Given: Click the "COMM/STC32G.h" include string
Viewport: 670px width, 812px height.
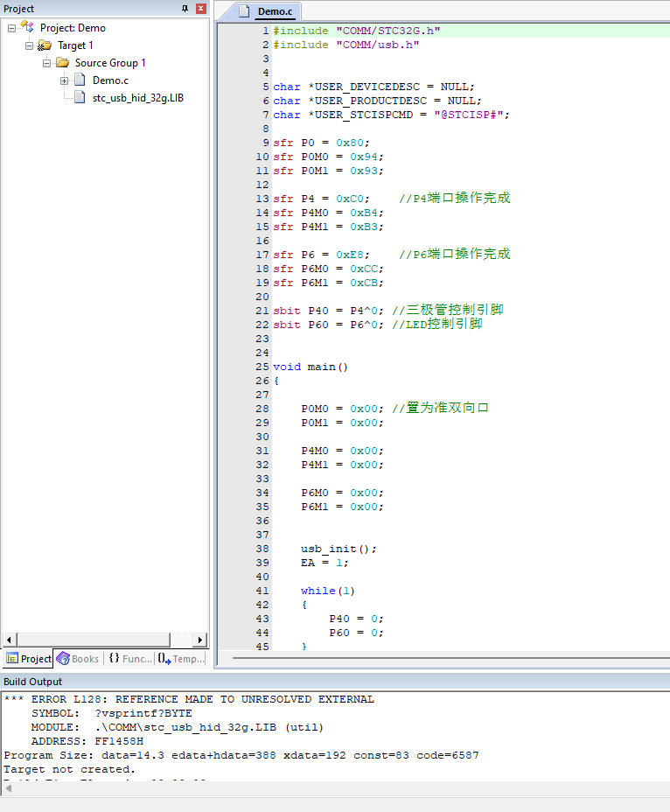Looking at the screenshot, I should [x=388, y=31].
